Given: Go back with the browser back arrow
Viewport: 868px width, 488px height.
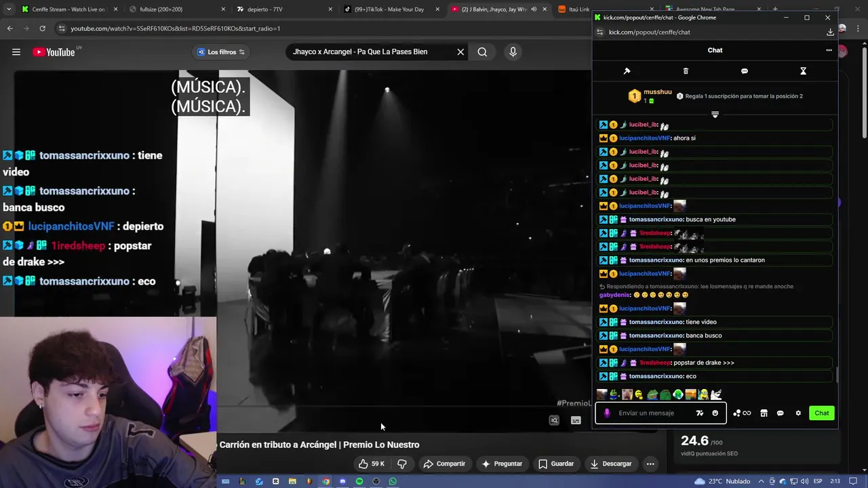Looking at the screenshot, I should click(9, 28).
